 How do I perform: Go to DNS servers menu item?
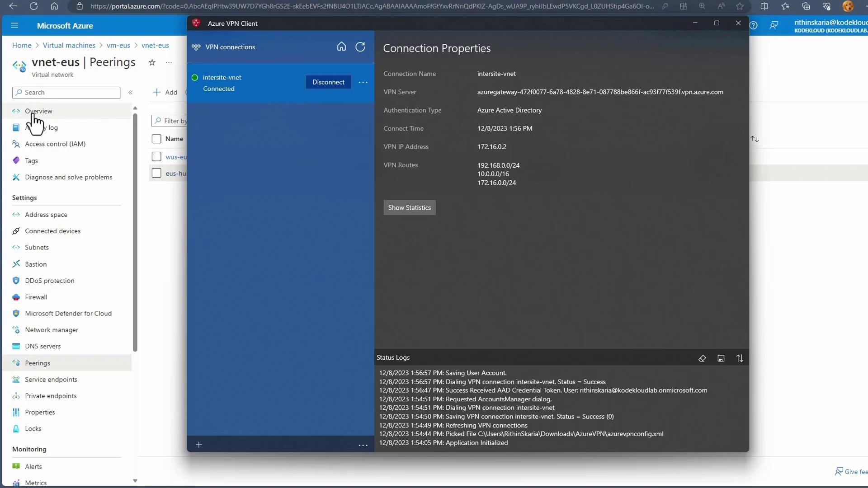pos(42,347)
